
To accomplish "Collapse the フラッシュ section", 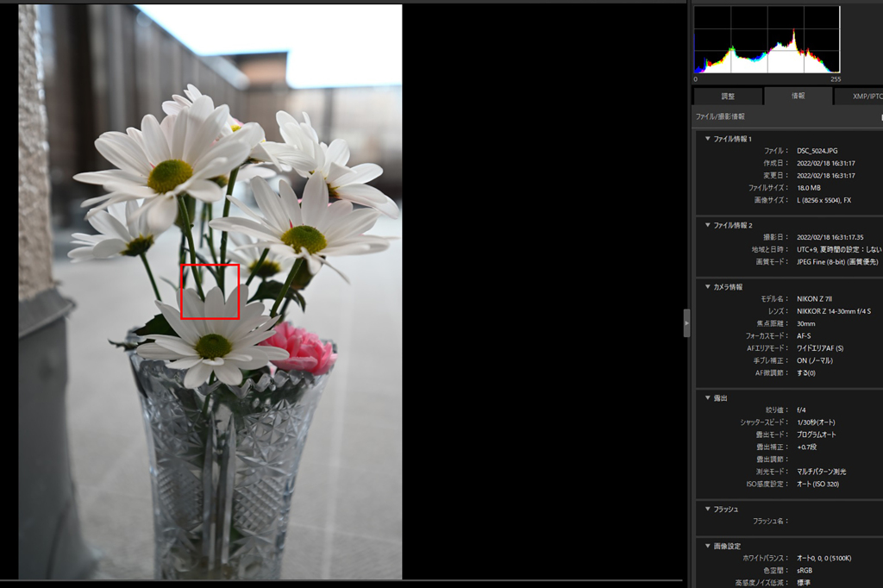I will tap(708, 509).
